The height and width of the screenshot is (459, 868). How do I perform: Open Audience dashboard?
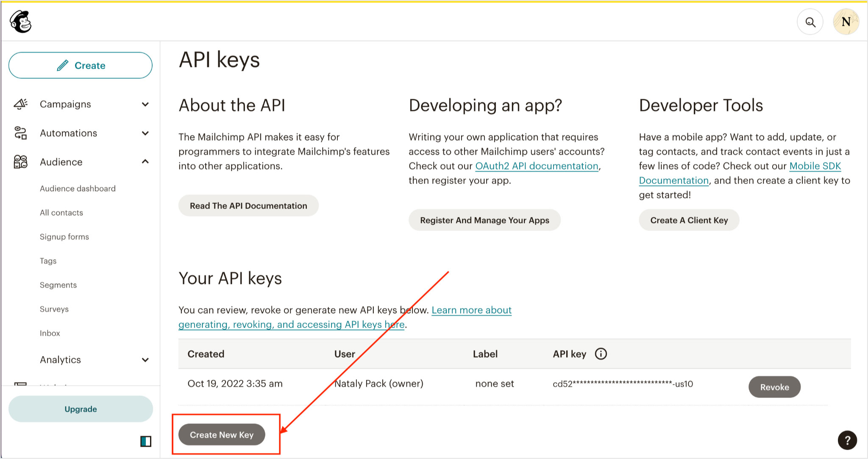(x=78, y=189)
